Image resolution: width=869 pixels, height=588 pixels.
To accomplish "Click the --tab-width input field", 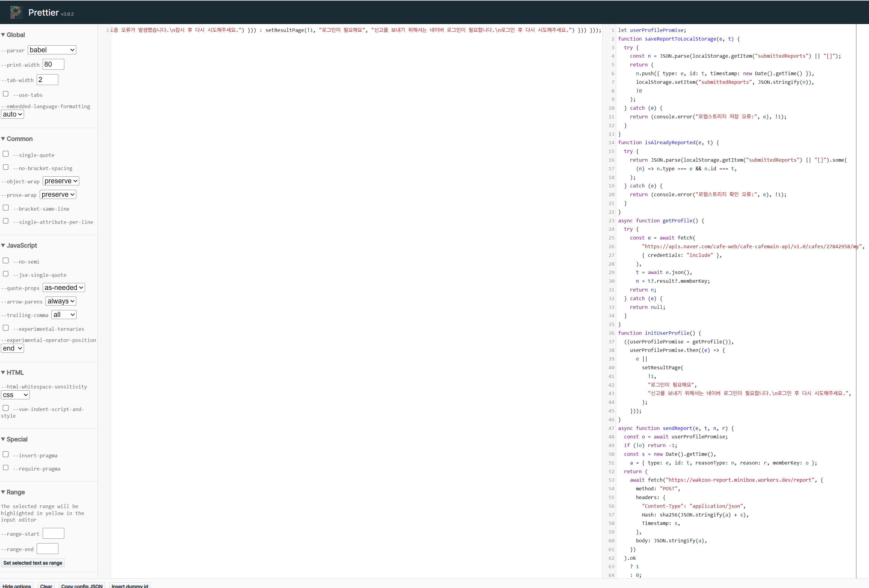I will coord(47,80).
